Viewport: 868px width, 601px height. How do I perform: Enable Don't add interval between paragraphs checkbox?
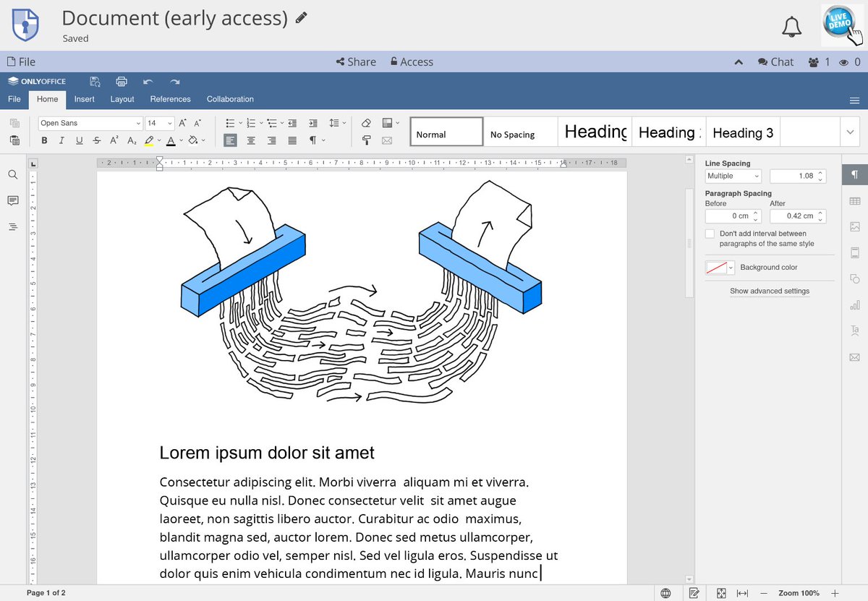[x=710, y=234]
